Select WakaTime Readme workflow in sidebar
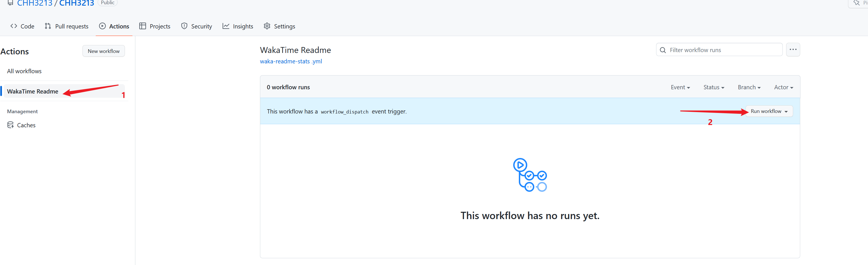The width and height of the screenshot is (868, 265). pos(33,91)
